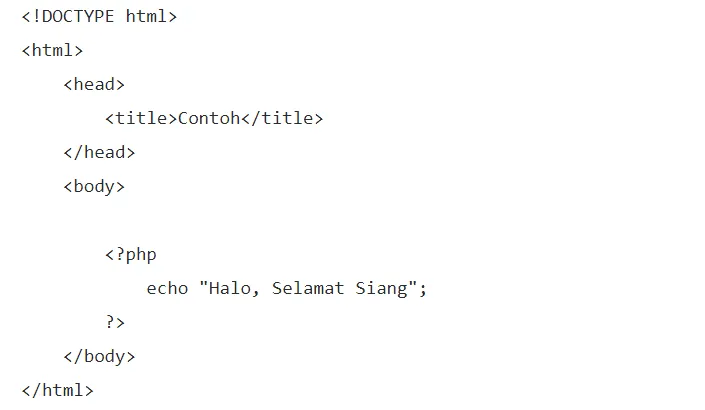Click the closing </title> tag

tap(281, 119)
